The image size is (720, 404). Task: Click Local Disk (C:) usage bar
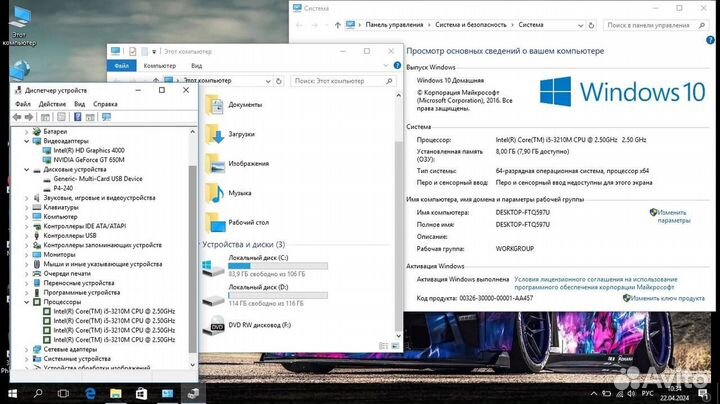278,266
